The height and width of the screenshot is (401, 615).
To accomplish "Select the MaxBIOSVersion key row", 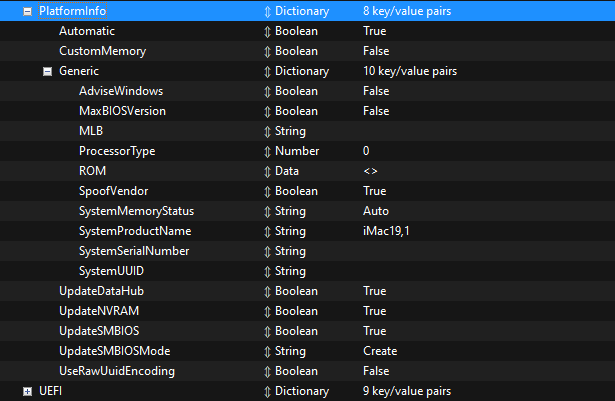I will pyautogui.click(x=122, y=111).
